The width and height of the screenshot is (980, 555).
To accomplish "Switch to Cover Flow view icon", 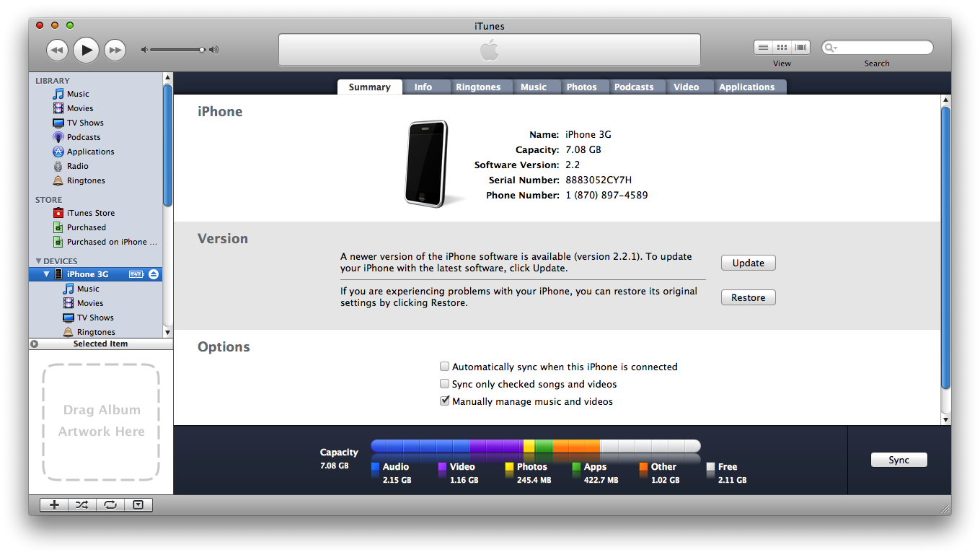I will 800,48.
